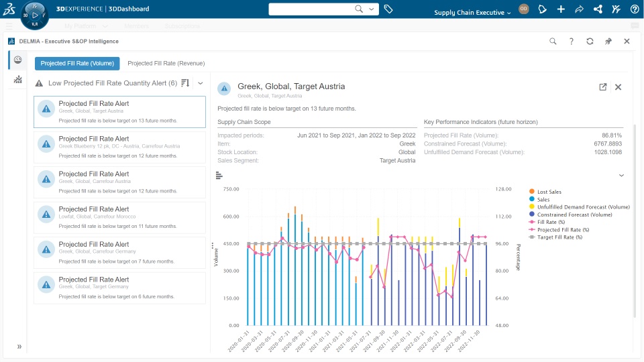This screenshot has height=362, width=644.
Task: Toggle Target Fill Rate (%) legend series
Action: [x=555, y=237]
